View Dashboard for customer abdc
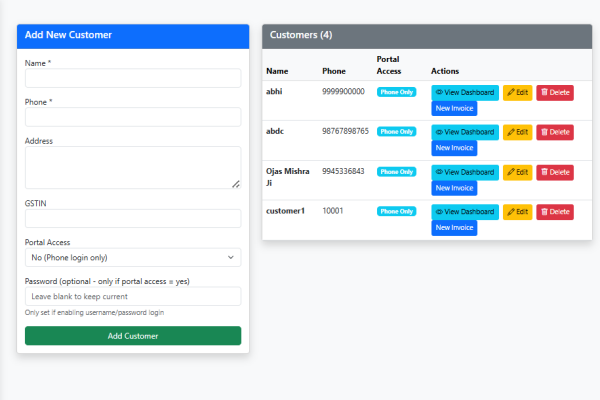Viewport: 600px width, 400px height. tap(464, 132)
